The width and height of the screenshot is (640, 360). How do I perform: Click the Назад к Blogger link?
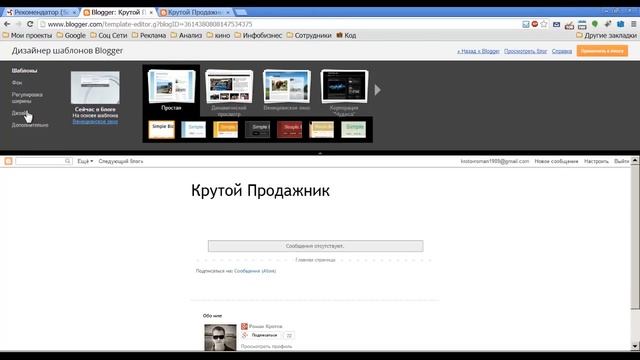pyautogui.click(x=478, y=51)
